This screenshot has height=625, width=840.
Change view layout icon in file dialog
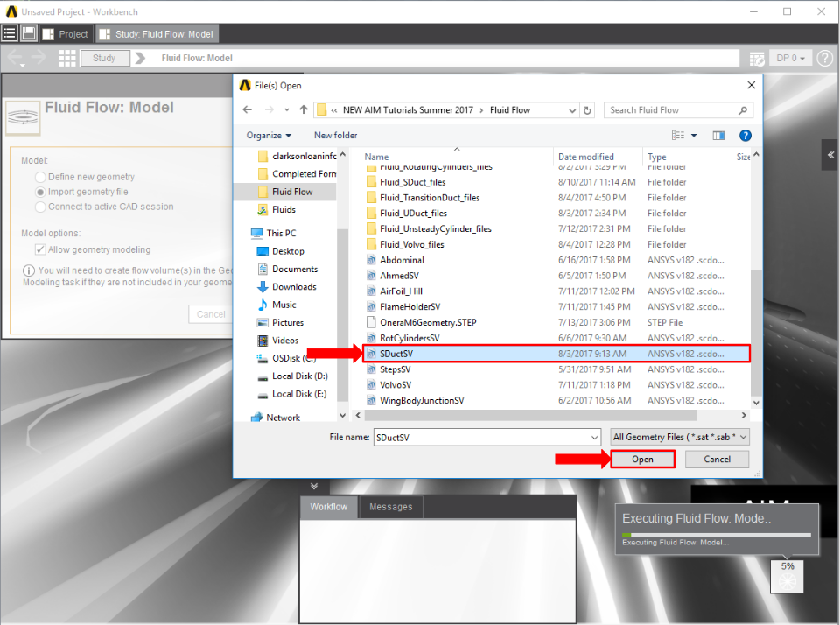click(677, 135)
